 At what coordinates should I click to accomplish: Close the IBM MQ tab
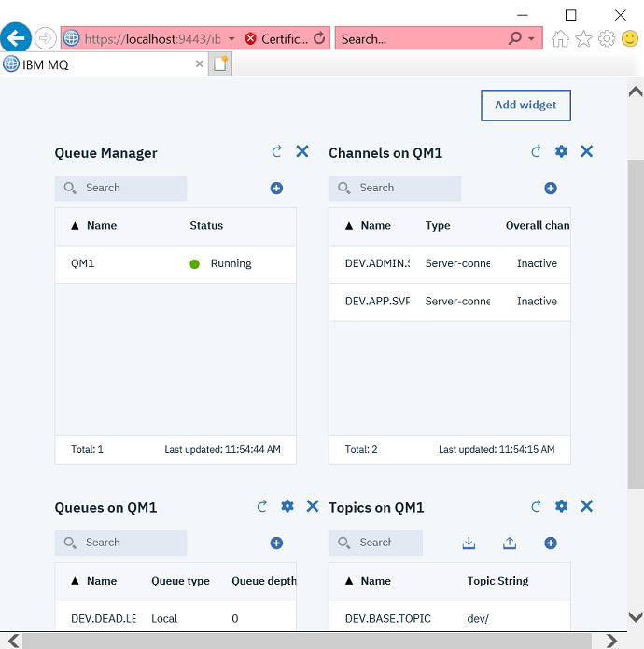click(199, 64)
